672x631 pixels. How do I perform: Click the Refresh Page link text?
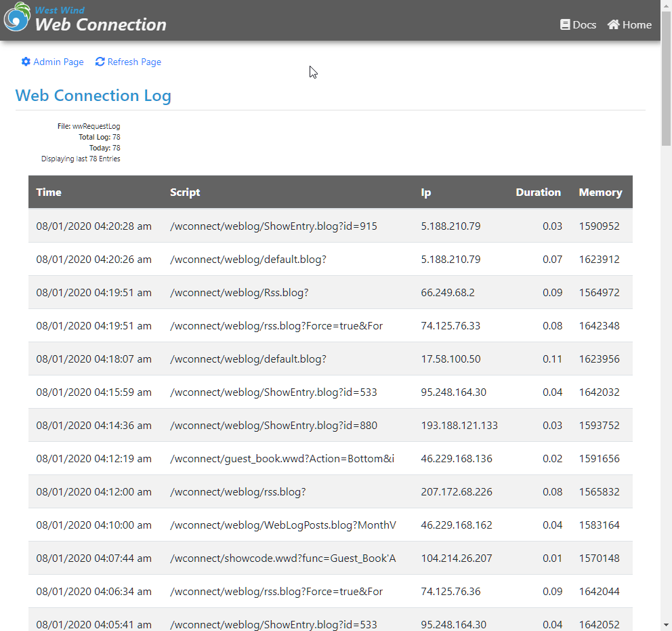pos(134,62)
